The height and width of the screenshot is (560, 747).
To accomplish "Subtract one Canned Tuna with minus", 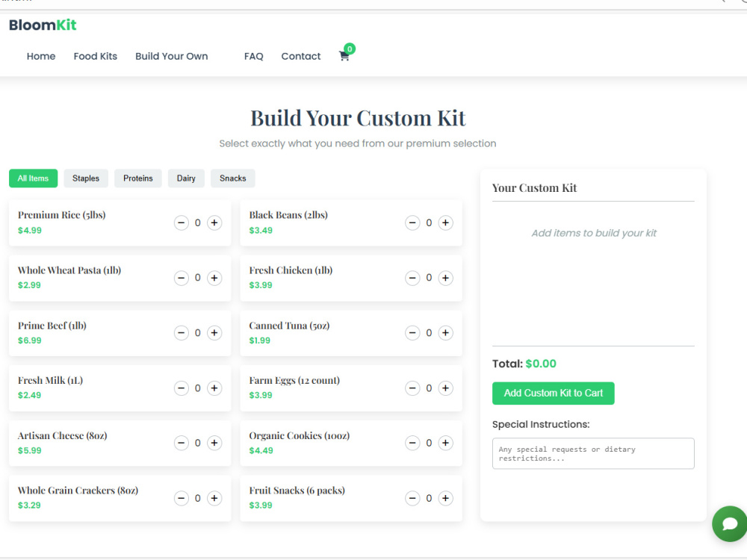I will point(412,333).
